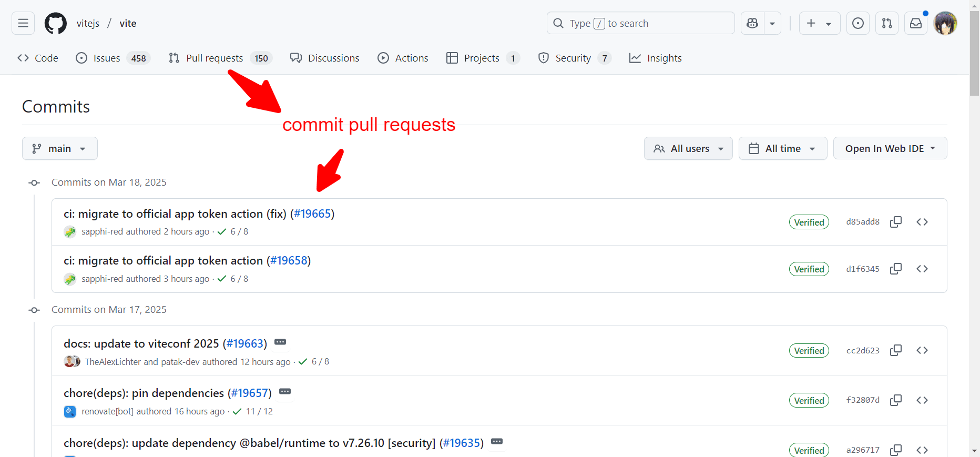Switch to the Discussions tab
980x457 pixels.
tap(325, 58)
